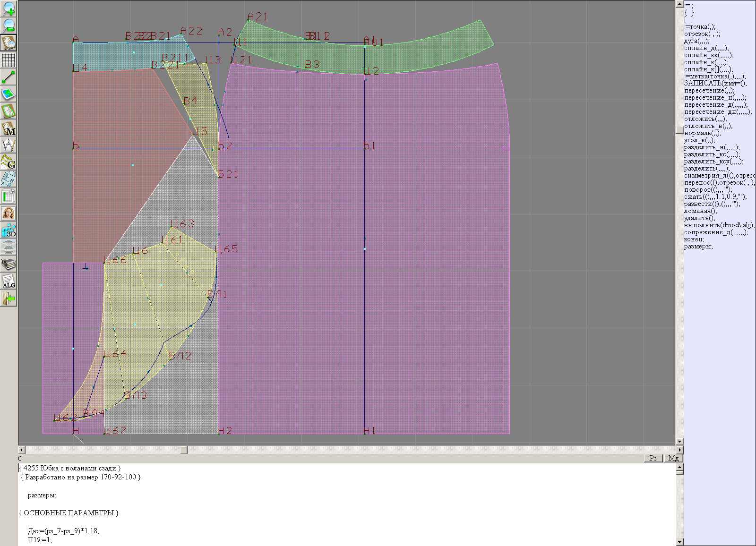Image resolution: width=756 pixels, height=546 pixels.
Task: Open the measuring ruler tool icon
Action: [x=9, y=179]
